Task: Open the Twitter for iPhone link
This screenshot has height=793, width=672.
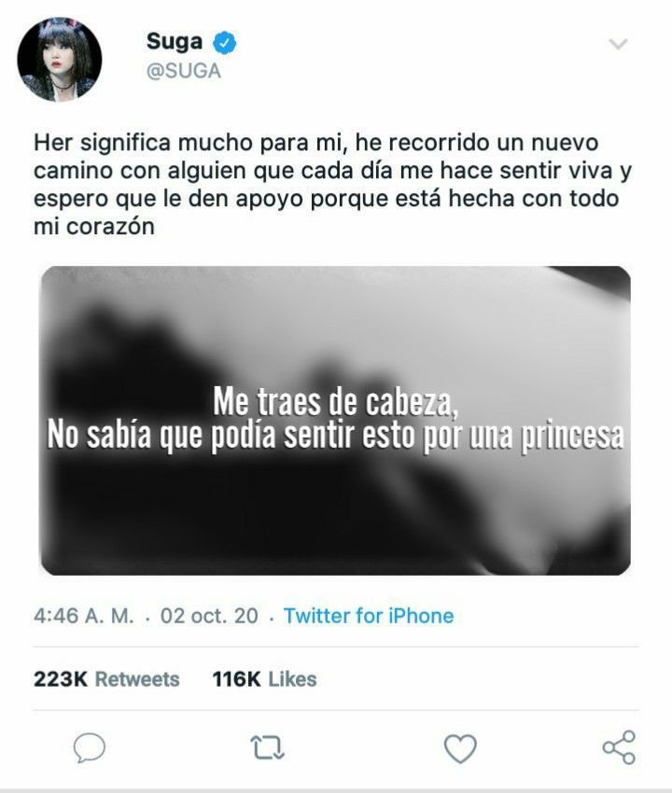Action: pos(369,616)
